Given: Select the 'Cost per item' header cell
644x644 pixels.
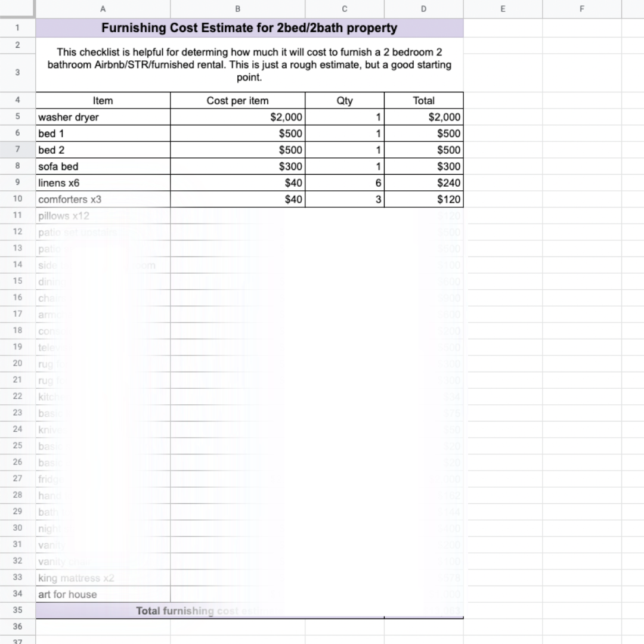Looking at the screenshot, I should pos(237,101).
